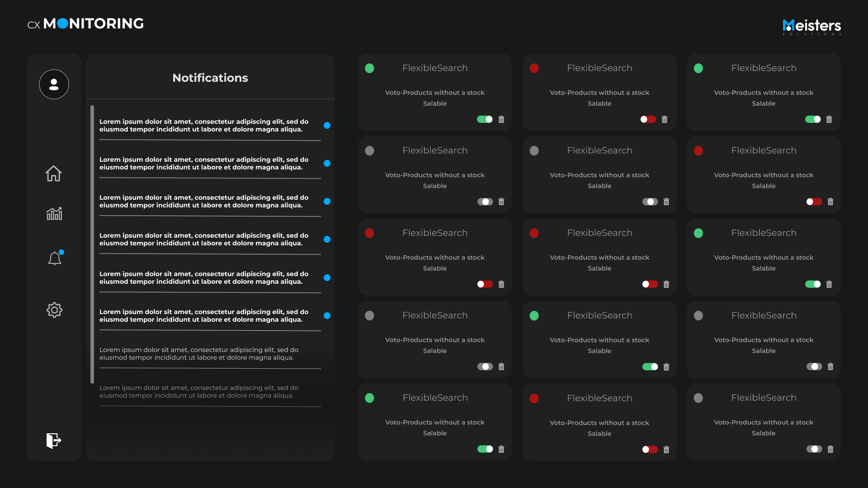Click the CX Monitoring title logo
Viewport: 868px width, 488px height.
coord(86,24)
